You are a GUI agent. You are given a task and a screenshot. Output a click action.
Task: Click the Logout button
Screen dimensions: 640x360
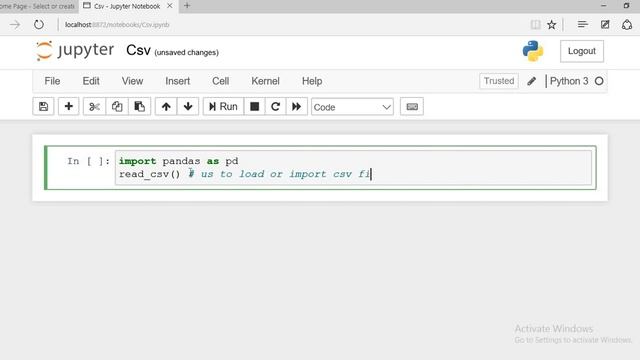click(582, 51)
